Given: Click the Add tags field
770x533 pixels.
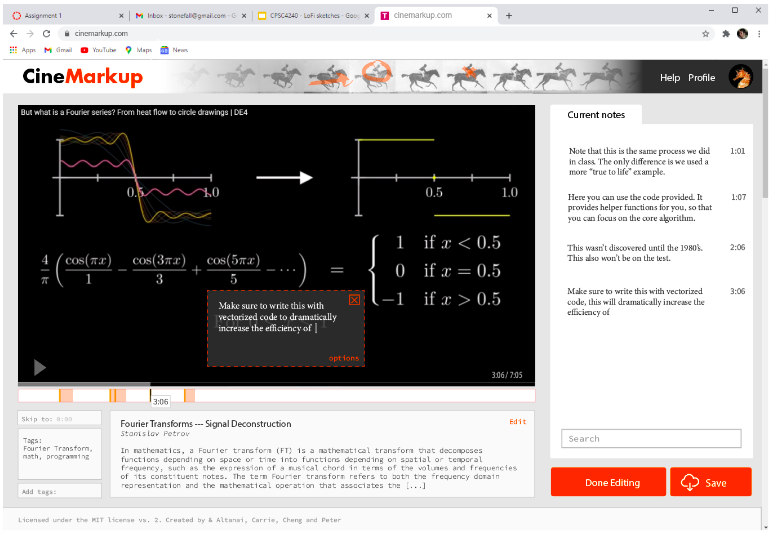Looking at the screenshot, I should coord(59,491).
